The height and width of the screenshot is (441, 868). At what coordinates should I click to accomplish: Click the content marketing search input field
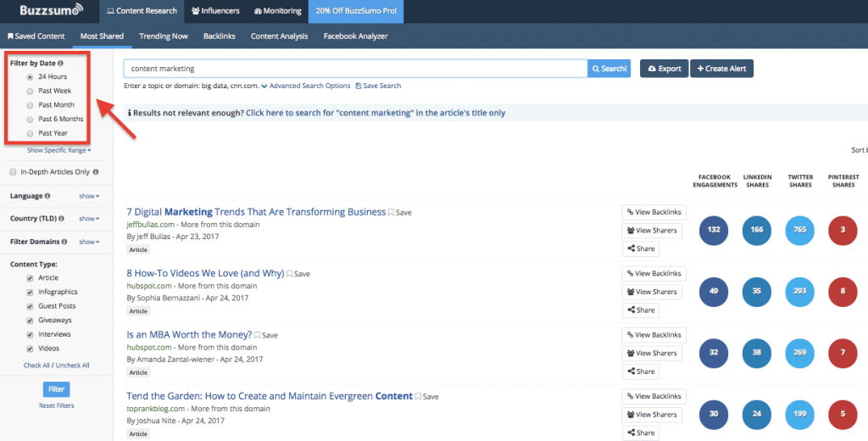(x=355, y=69)
